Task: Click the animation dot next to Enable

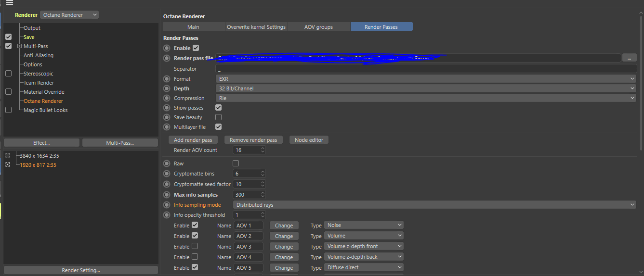Action: click(167, 48)
